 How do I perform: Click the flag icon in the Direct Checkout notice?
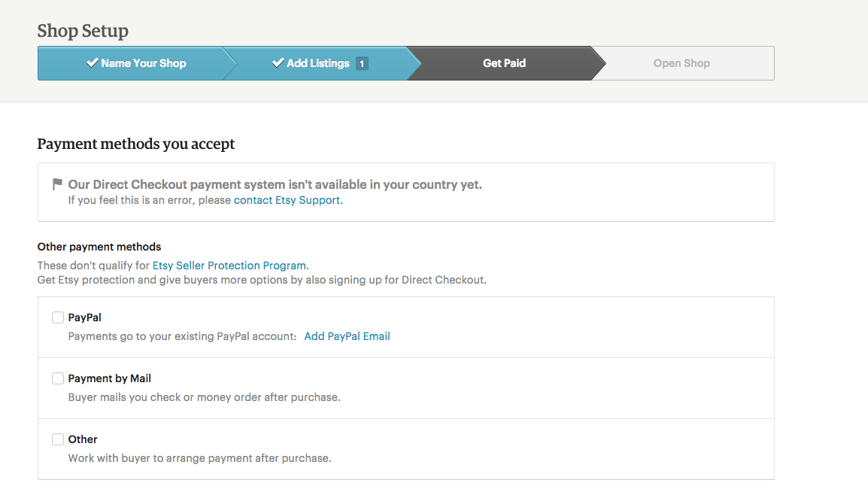pyautogui.click(x=57, y=184)
